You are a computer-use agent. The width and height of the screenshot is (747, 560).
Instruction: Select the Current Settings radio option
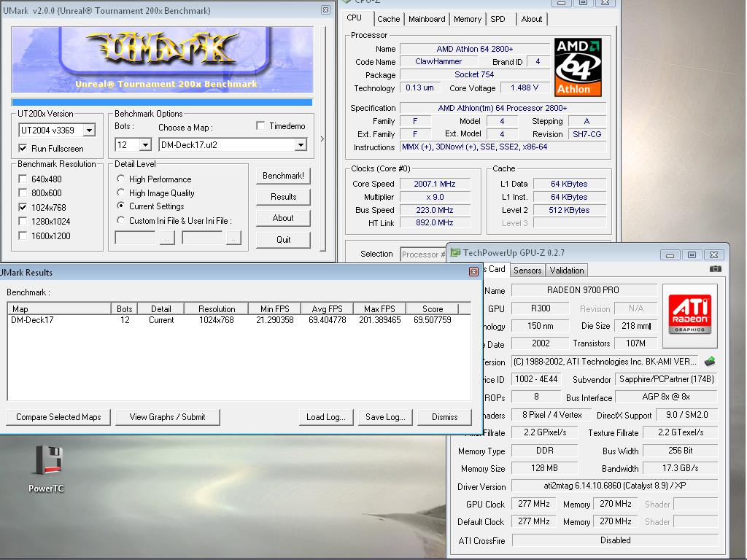tap(120, 206)
